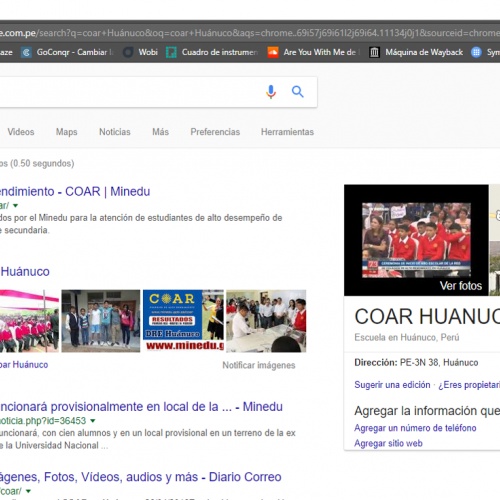This screenshot has height=500, width=500.
Task: Click the result stats '(0.50 segundos)' text
Action: [42, 164]
